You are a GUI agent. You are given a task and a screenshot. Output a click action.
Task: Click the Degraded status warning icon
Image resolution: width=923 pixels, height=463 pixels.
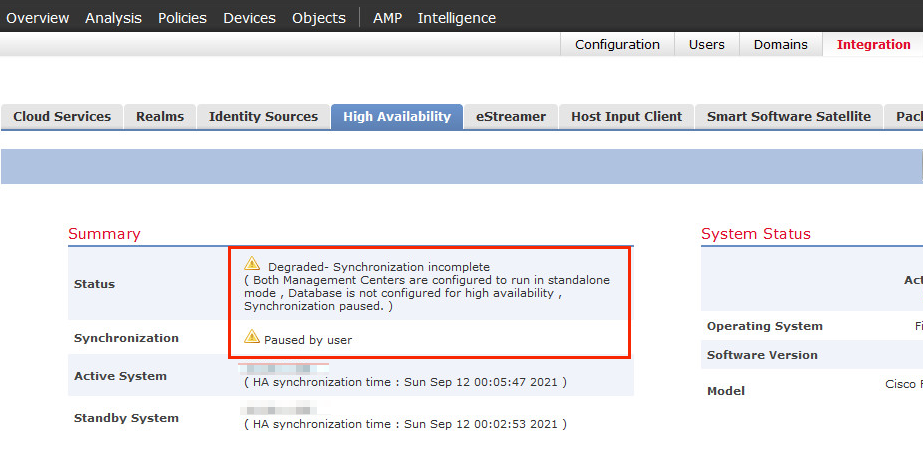click(252, 263)
